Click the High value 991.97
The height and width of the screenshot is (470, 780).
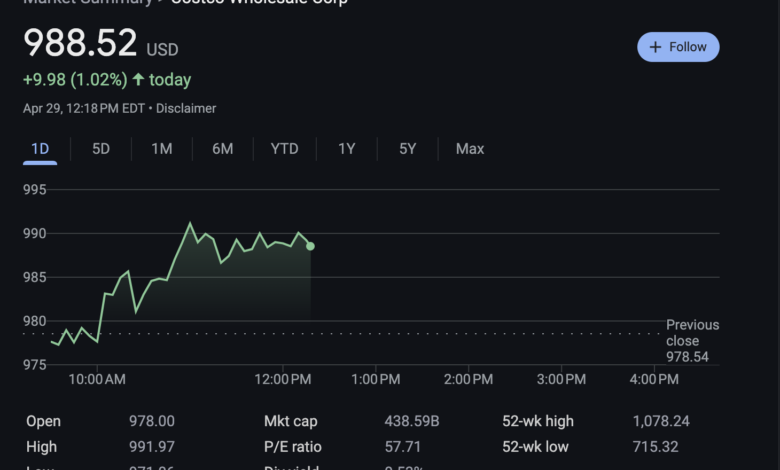152,447
